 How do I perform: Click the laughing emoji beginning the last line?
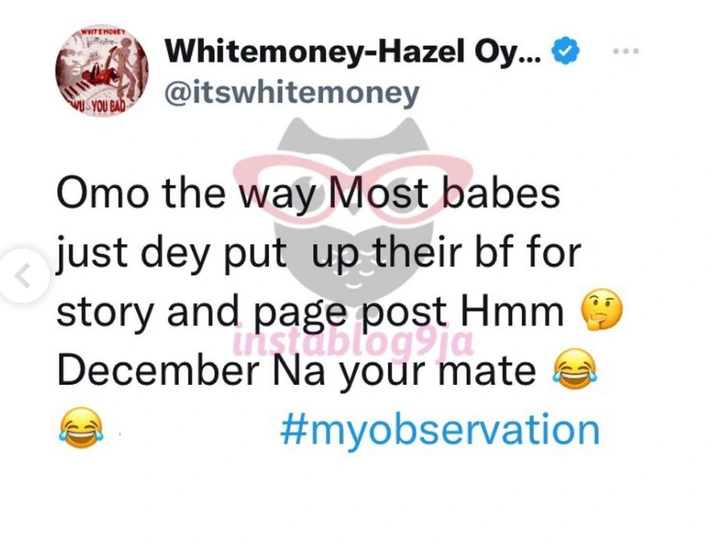coord(80,428)
